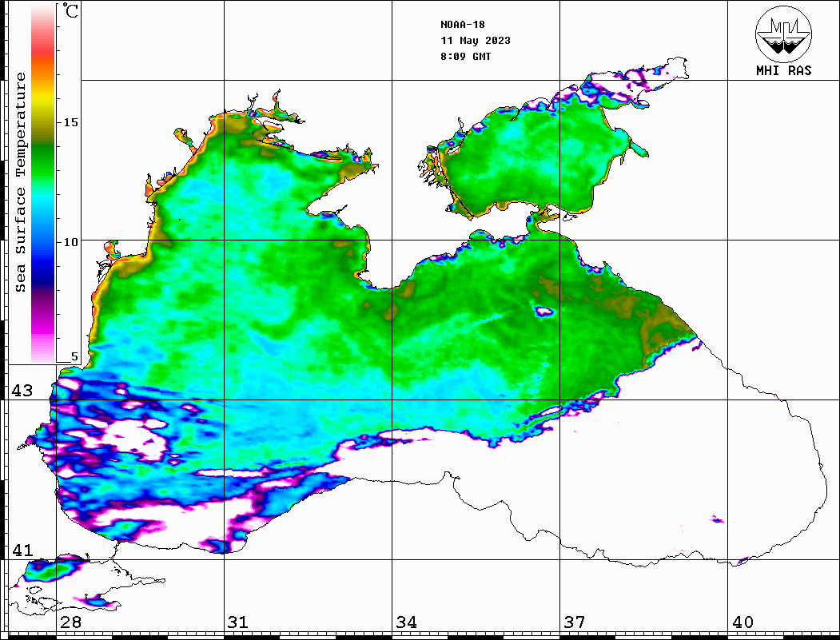Click the longitude 31 label

point(238,622)
